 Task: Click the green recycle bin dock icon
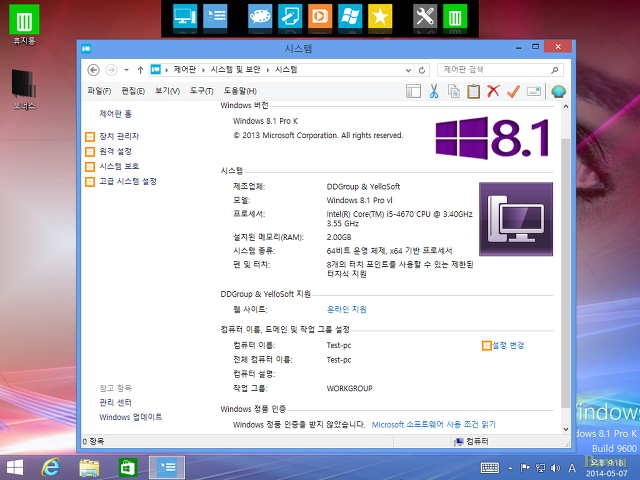455,17
